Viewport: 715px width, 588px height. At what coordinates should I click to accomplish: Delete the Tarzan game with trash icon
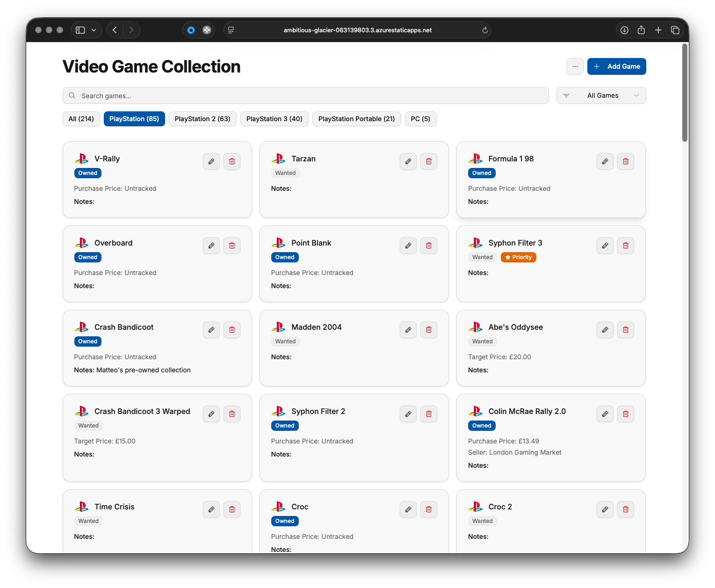pos(429,161)
